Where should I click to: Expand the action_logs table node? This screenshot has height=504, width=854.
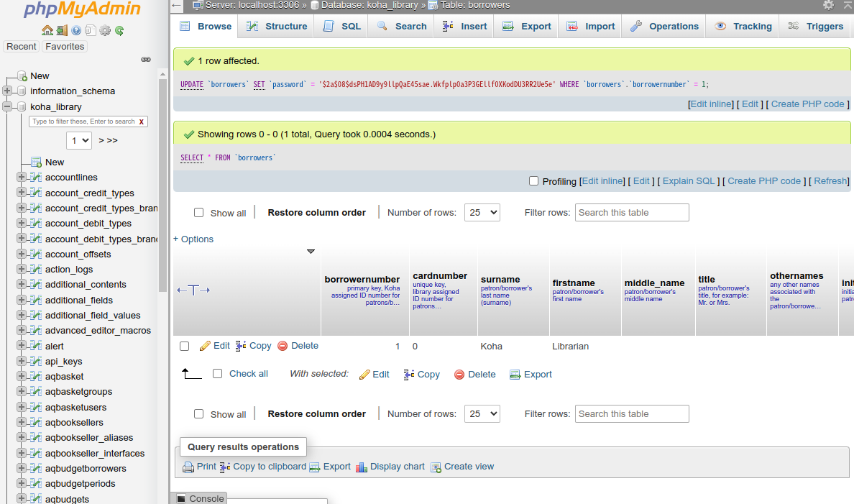coord(22,269)
